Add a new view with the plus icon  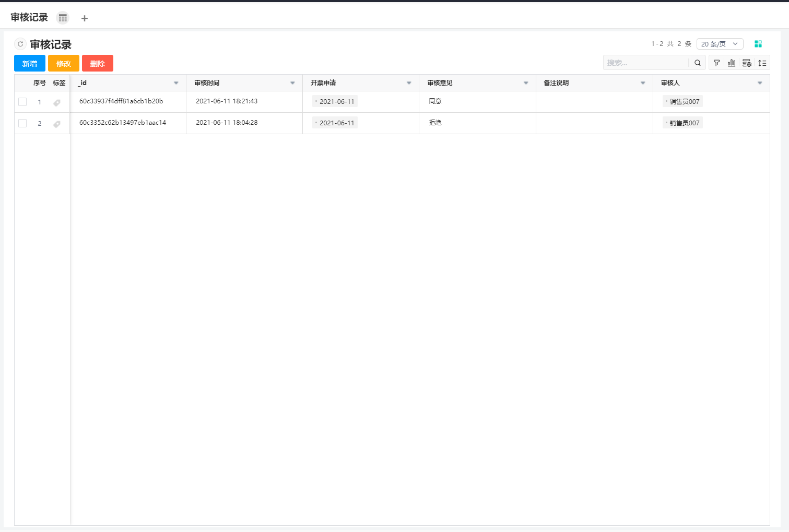coord(85,18)
